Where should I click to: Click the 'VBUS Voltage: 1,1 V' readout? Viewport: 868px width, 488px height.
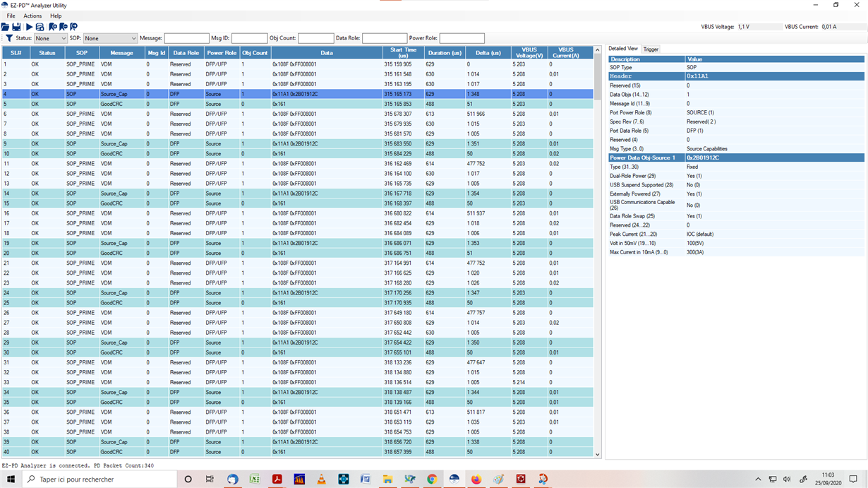[x=725, y=27]
